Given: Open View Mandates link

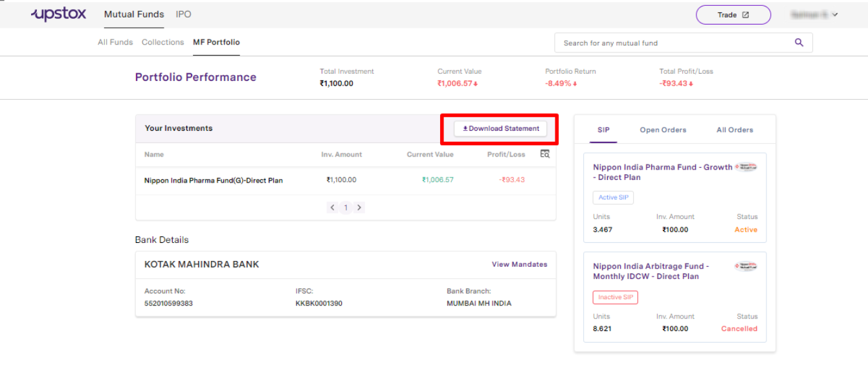Looking at the screenshot, I should pos(519,264).
